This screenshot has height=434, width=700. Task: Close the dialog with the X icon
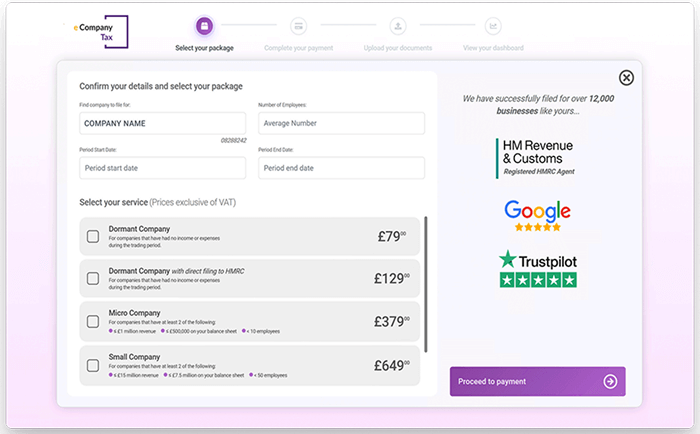pos(626,78)
